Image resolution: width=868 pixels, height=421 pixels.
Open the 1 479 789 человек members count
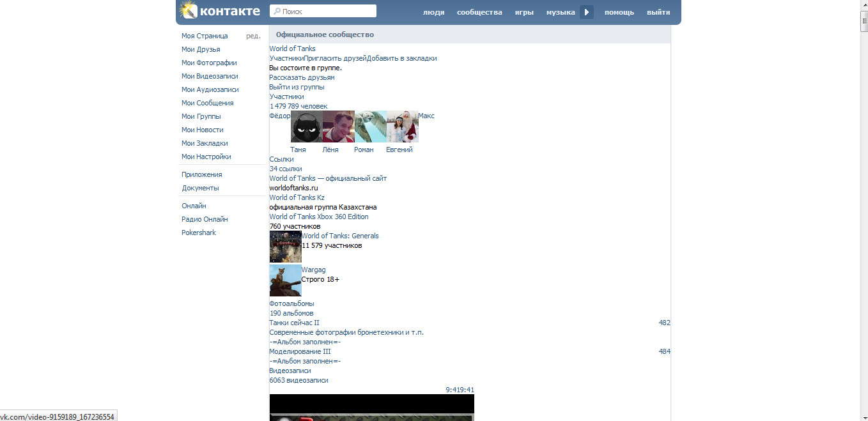point(298,106)
